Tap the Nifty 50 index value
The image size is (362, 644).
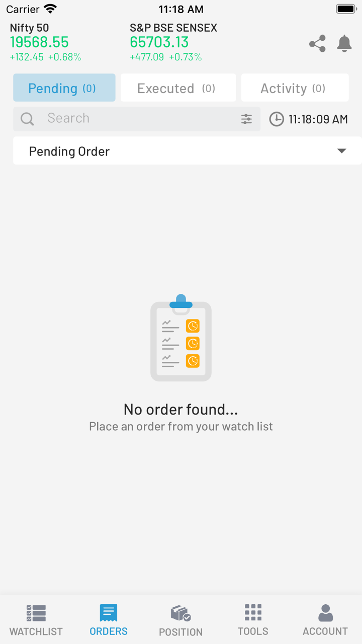[39, 42]
